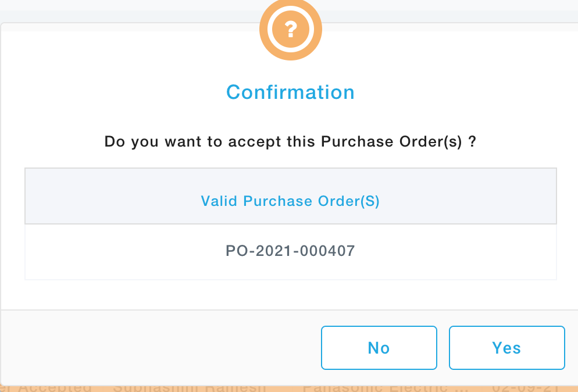Click the empty footer area left of No
Image resolution: width=578 pixels, height=392 pixels.
[157, 348]
